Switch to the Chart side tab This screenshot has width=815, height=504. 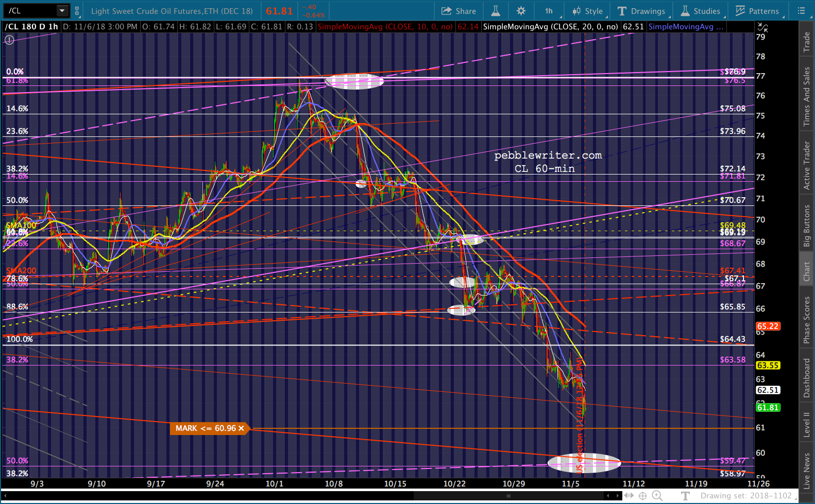click(807, 271)
